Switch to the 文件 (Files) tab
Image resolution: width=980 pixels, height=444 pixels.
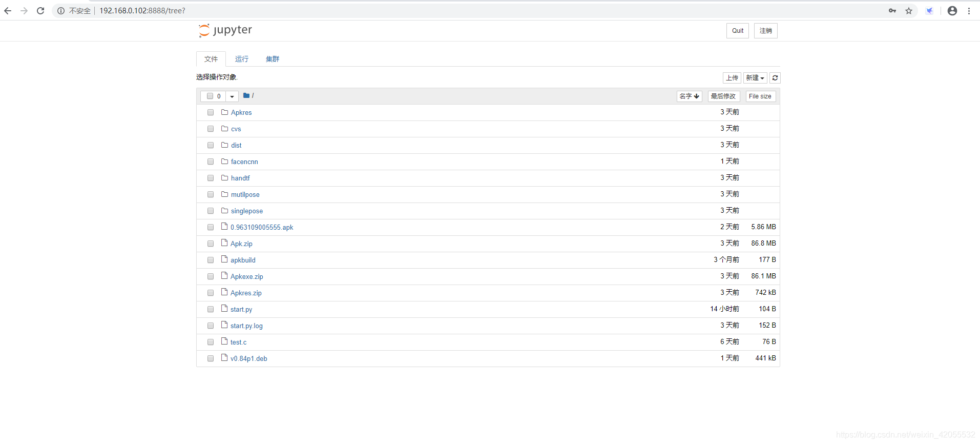(x=211, y=59)
